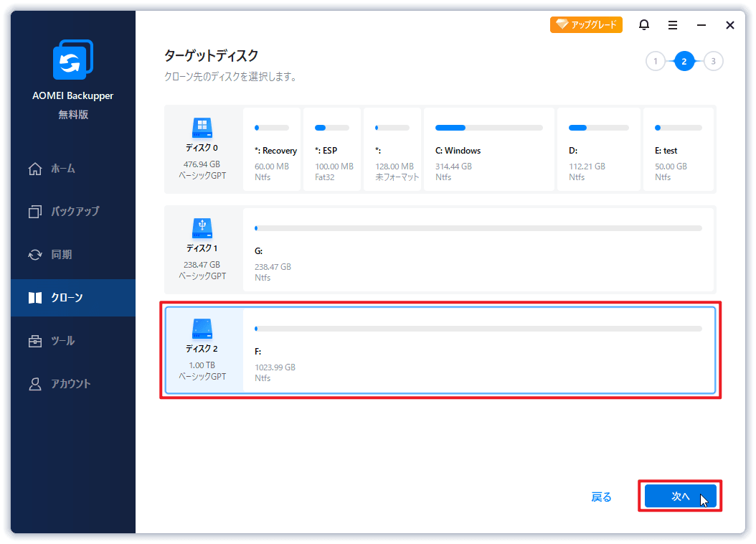The image size is (756, 544).
Task: Go back using the 戻る link
Action: [x=601, y=496]
